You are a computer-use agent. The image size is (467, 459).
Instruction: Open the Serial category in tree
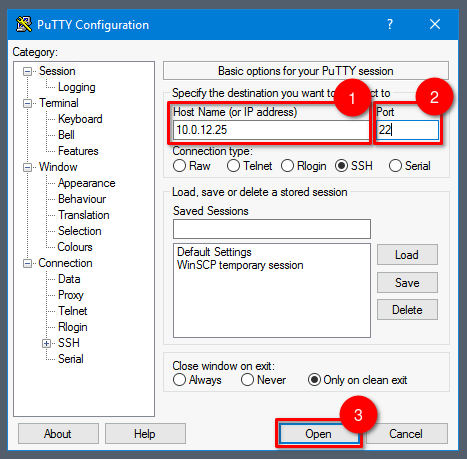tap(71, 359)
